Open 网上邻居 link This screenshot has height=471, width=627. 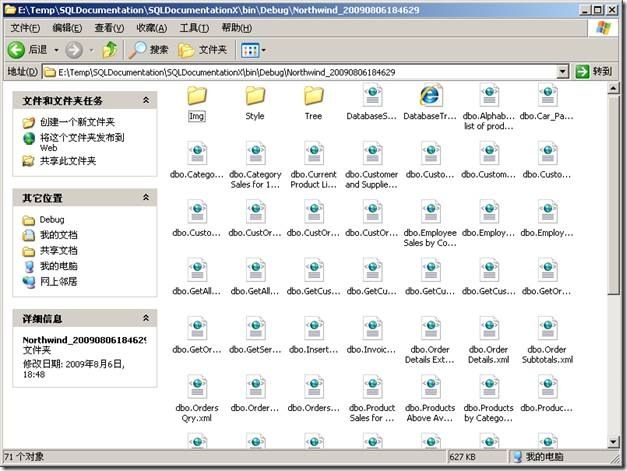point(58,281)
